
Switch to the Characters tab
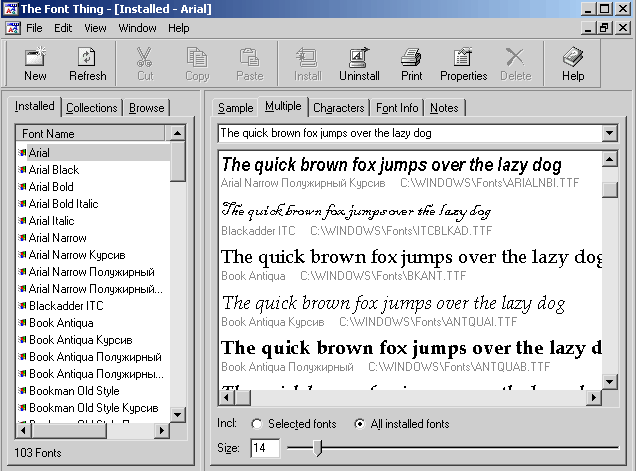(339, 108)
